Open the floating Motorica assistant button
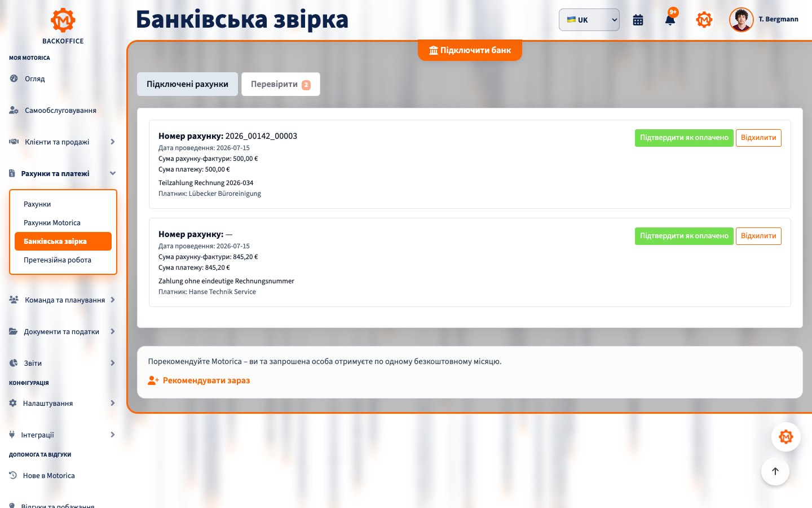The image size is (812, 508). pyautogui.click(x=786, y=437)
